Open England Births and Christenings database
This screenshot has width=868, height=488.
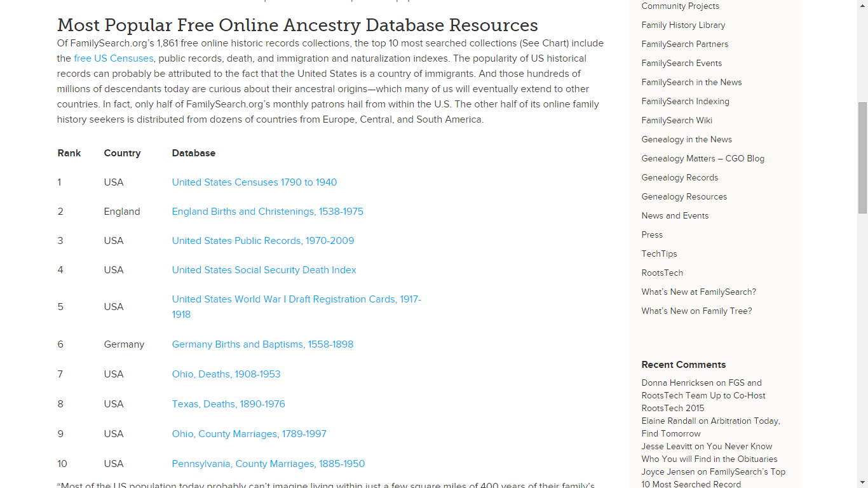pyautogui.click(x=268, y=212)
